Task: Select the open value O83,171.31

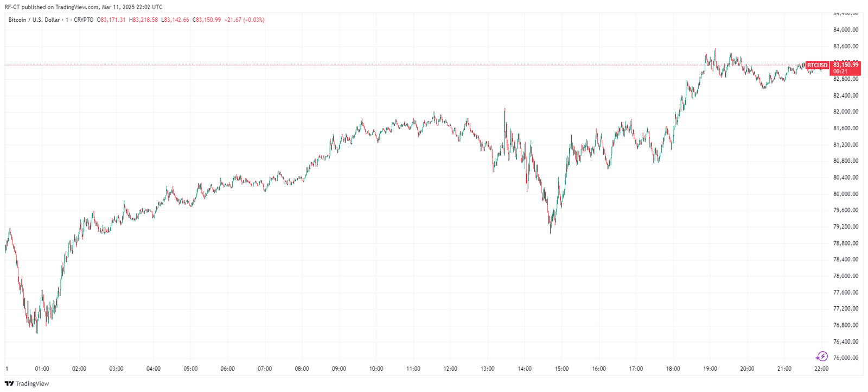Action: click(111, 20)
